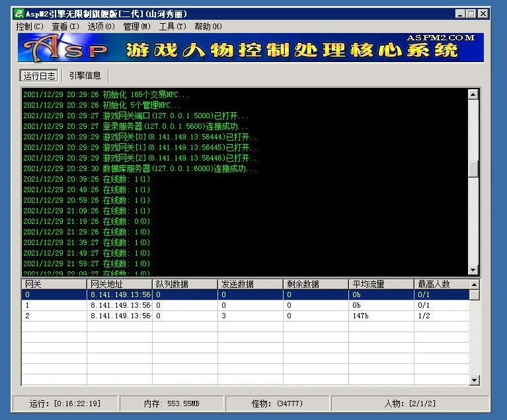Open the 选项(O) menu
Screen dimensions: 507x420
(x=101, y=26)
